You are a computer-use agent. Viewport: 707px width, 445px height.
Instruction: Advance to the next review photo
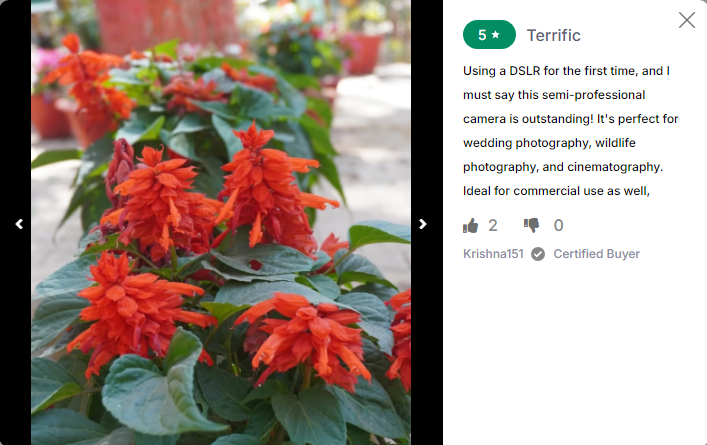click(422, 224)
